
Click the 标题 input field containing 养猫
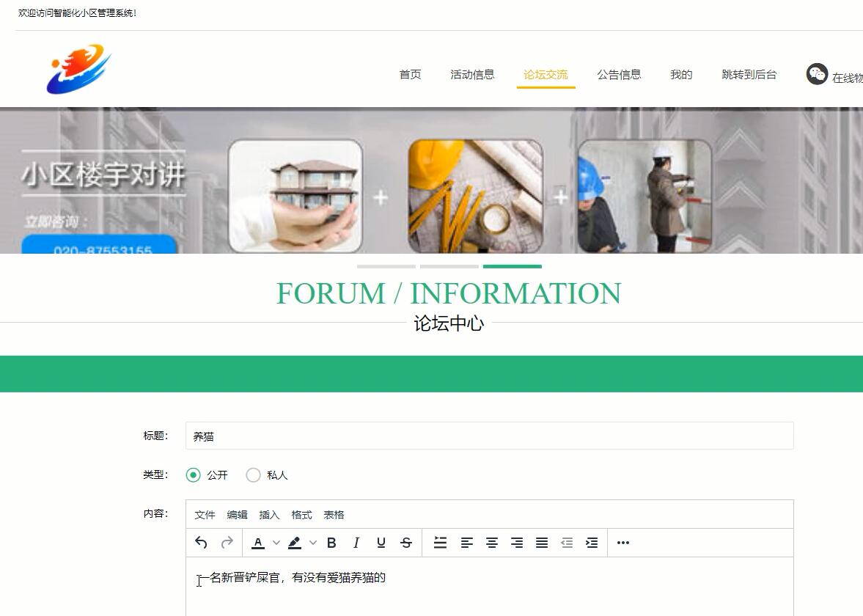pos(489,436)
